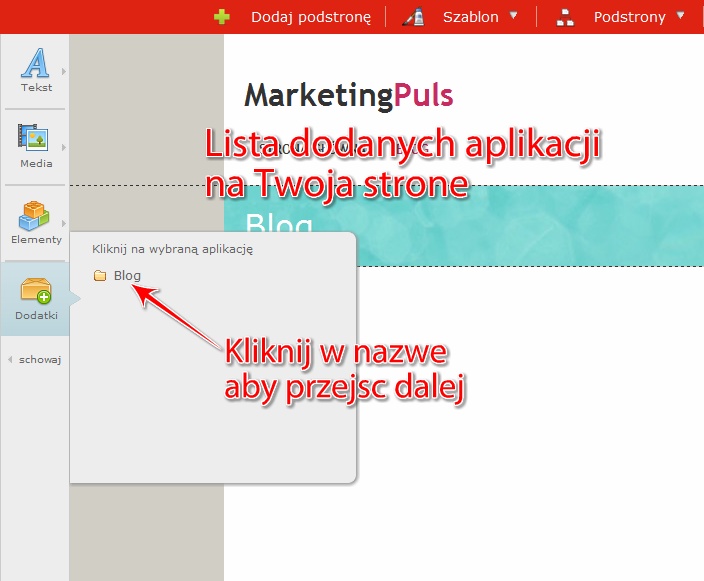Image resolution: width=704 pixels, height=581 pixels.
Task: Click the Szablon paintbrush icon
Action: 414,16
